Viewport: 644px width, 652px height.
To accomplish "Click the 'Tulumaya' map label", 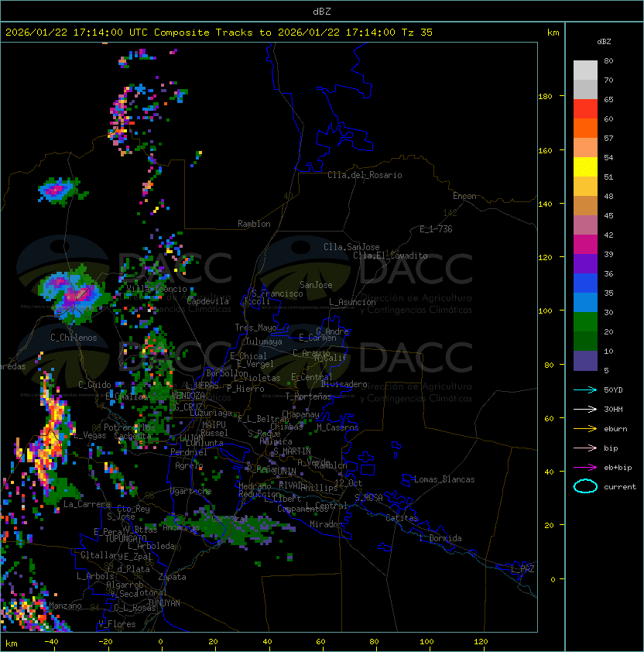I will [x=264, y=341].
